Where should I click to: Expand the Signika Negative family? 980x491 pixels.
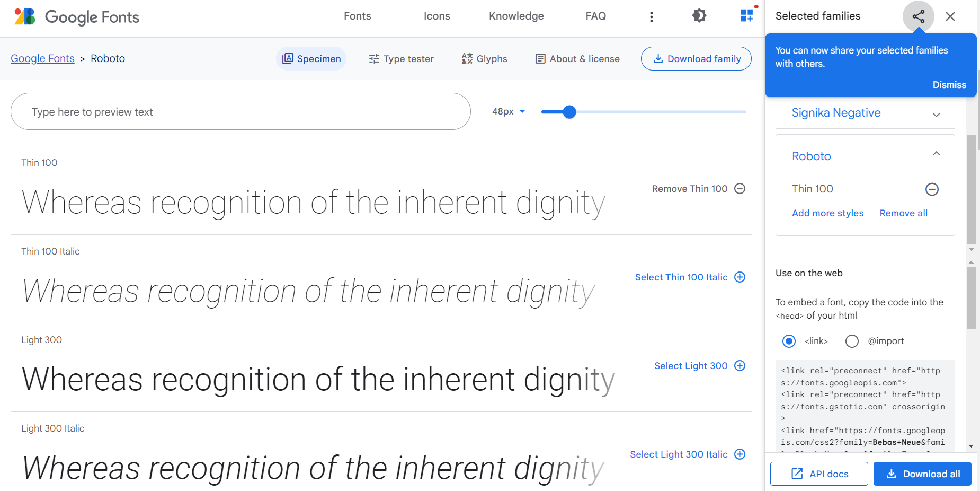[936, 115]
